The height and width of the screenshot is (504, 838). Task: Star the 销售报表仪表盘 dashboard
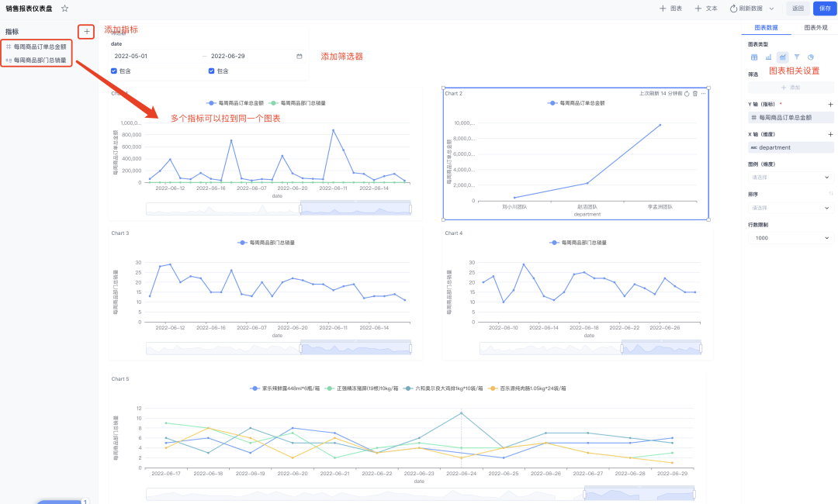64,9
